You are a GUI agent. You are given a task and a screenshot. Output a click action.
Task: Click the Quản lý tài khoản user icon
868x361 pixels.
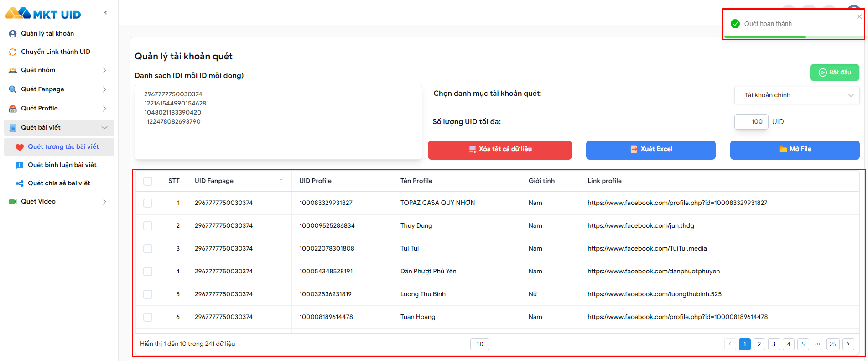[13, 33]
